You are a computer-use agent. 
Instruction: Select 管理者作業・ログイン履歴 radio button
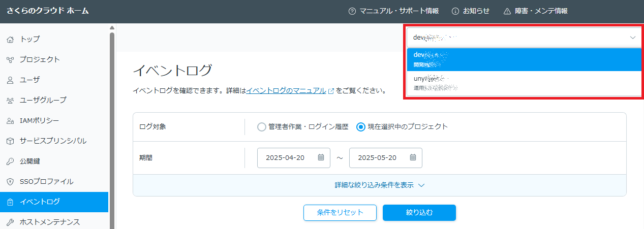[262, 127]
